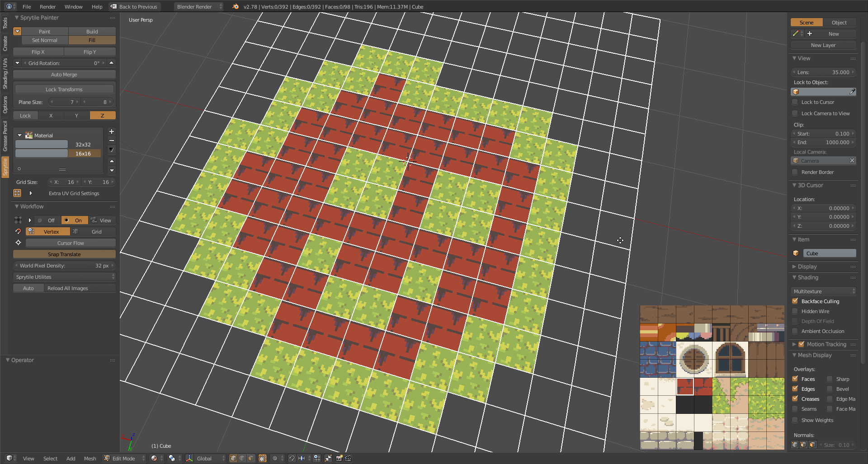The image size is (868, 464).
Task: Uncheck Backface Culling option
Action: tap(795, 301)
